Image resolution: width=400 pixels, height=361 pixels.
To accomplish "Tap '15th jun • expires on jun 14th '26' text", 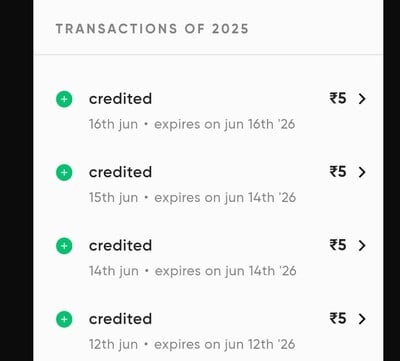I will [192, 198].
